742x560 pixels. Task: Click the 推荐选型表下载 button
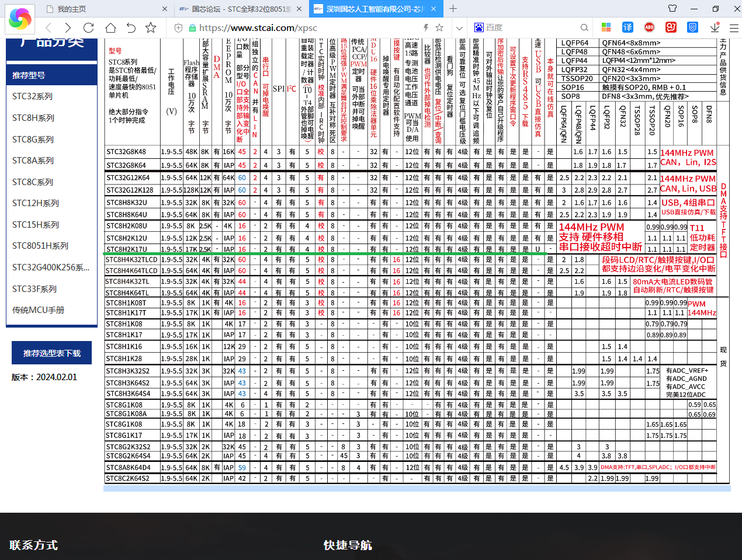click(x=51, y=353)
